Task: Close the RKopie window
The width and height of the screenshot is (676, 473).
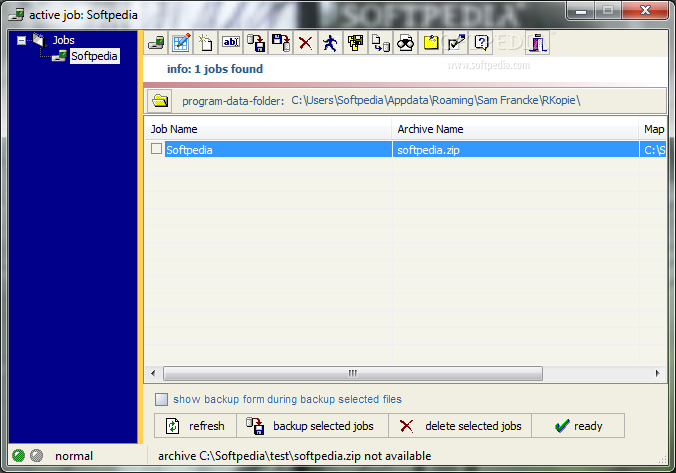Action: [x=645, y=10]
